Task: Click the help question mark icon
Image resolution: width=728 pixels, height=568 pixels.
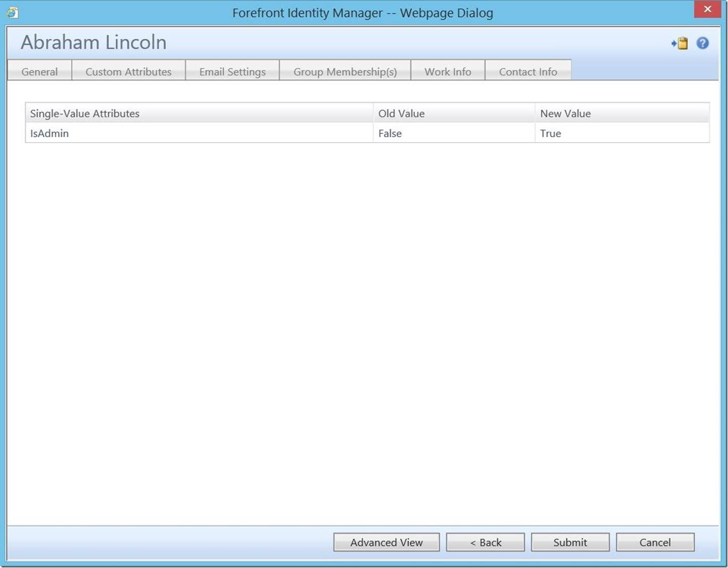Action: [x=702, y=43]
